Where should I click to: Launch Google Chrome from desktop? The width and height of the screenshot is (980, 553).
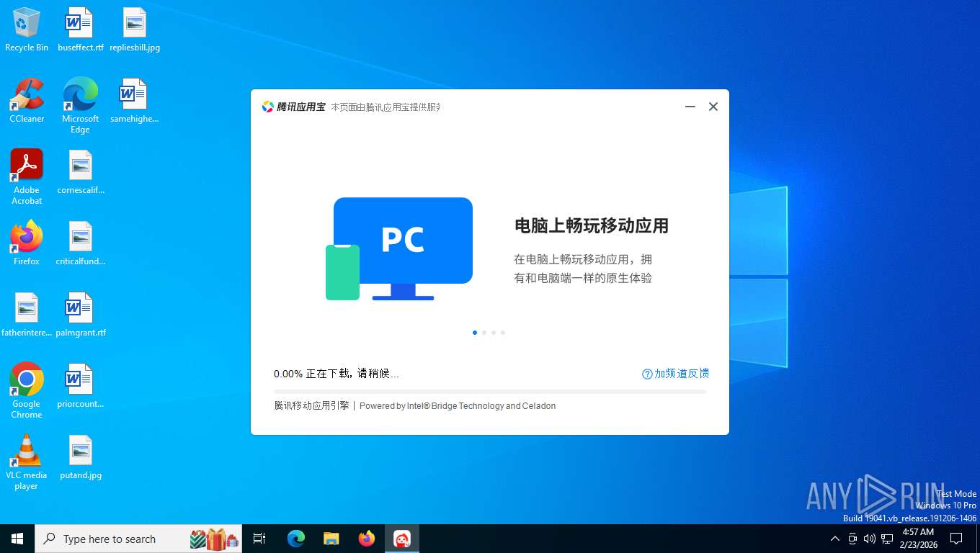(27, 390)
